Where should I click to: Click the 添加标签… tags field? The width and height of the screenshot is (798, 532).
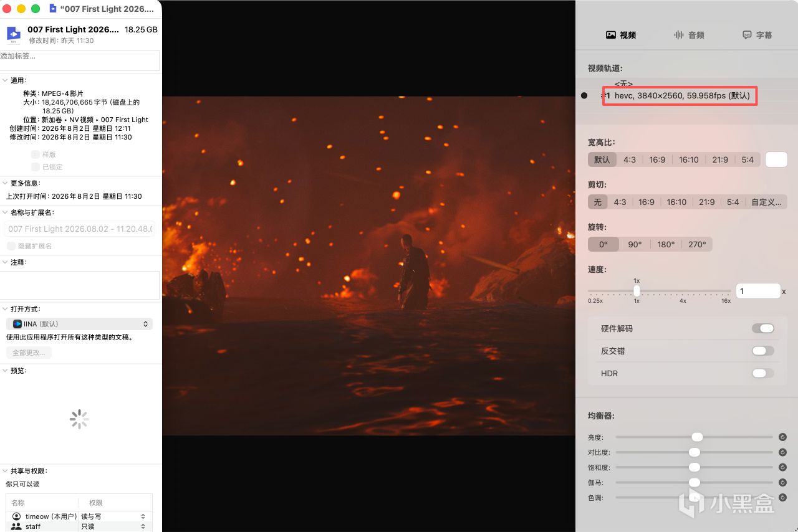tap(80, 60)
